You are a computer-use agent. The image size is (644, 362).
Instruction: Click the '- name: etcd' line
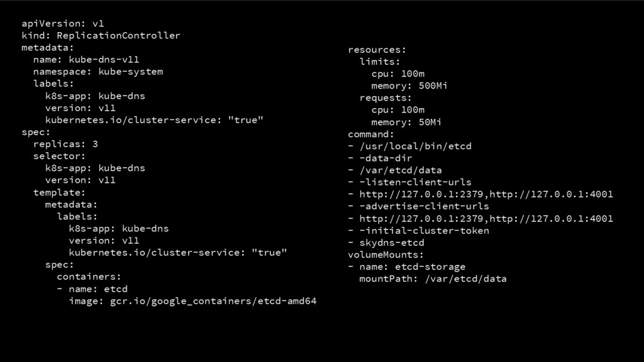pos(92,289)
